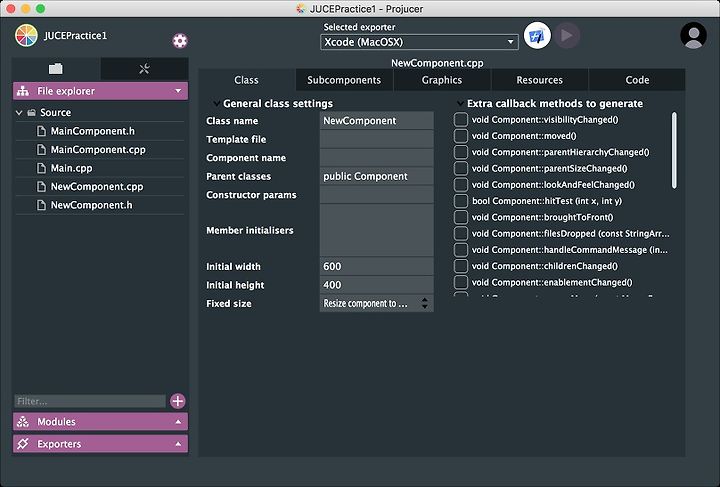This screenshot has height=487, width=720.
Task: Click the Class name field NewComponent
Action: [376, 121]
